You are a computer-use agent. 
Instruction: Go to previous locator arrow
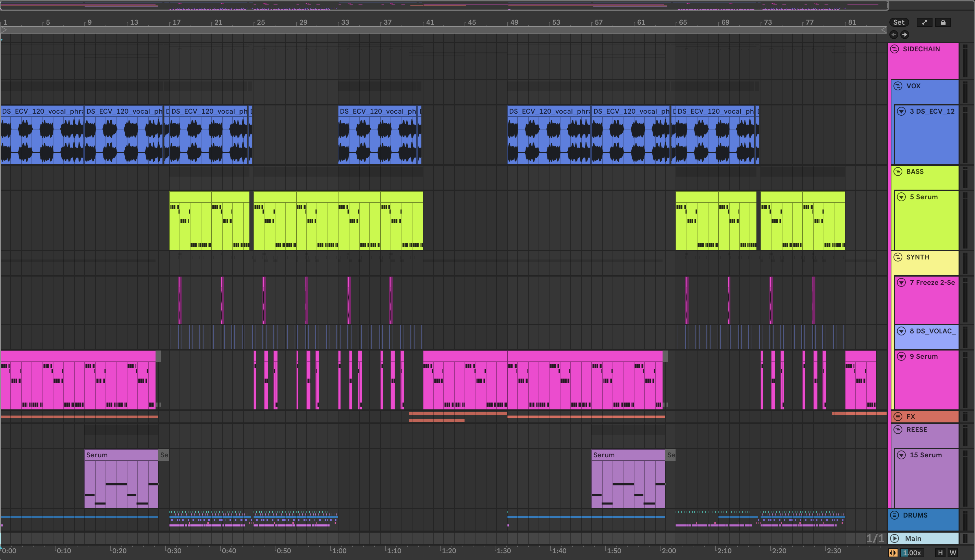point(894,35)
